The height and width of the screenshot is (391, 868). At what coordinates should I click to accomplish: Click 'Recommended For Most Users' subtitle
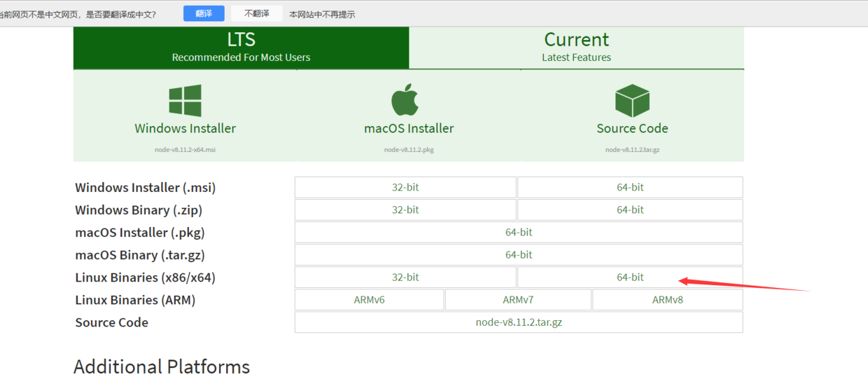coord(241,57)
